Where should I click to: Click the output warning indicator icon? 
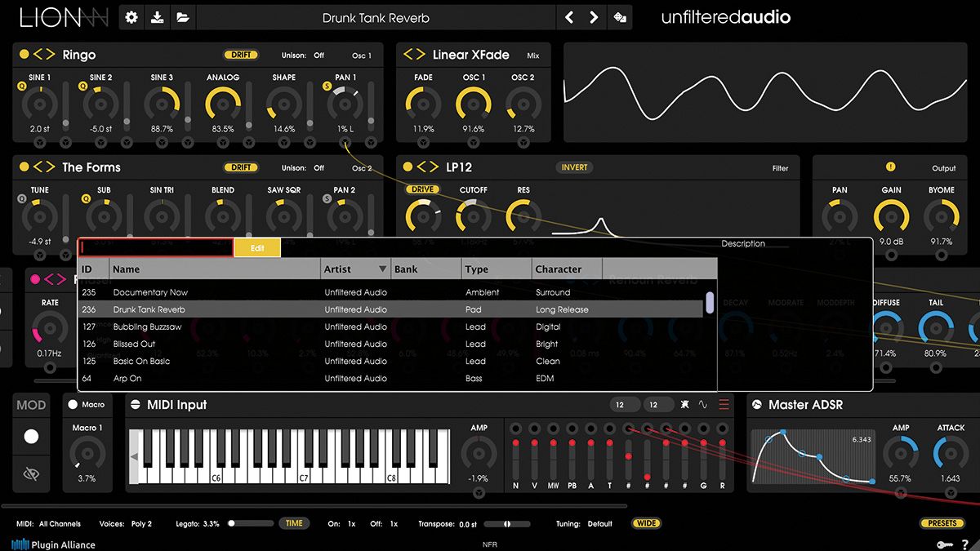point(890,167)
